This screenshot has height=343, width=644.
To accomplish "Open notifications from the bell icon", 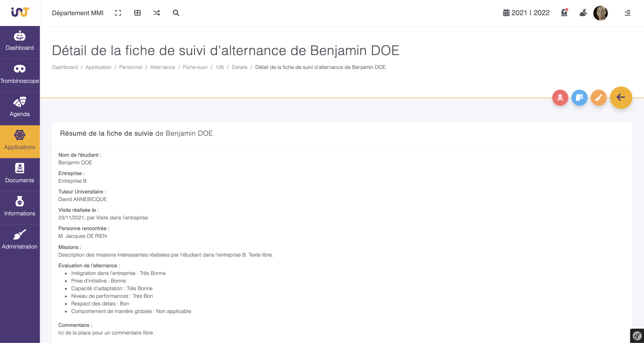I will pyautogui.click(x=564, y=13).
